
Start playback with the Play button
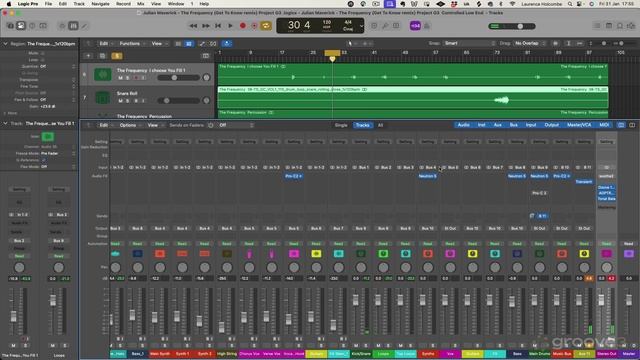(x=230, y=26)
